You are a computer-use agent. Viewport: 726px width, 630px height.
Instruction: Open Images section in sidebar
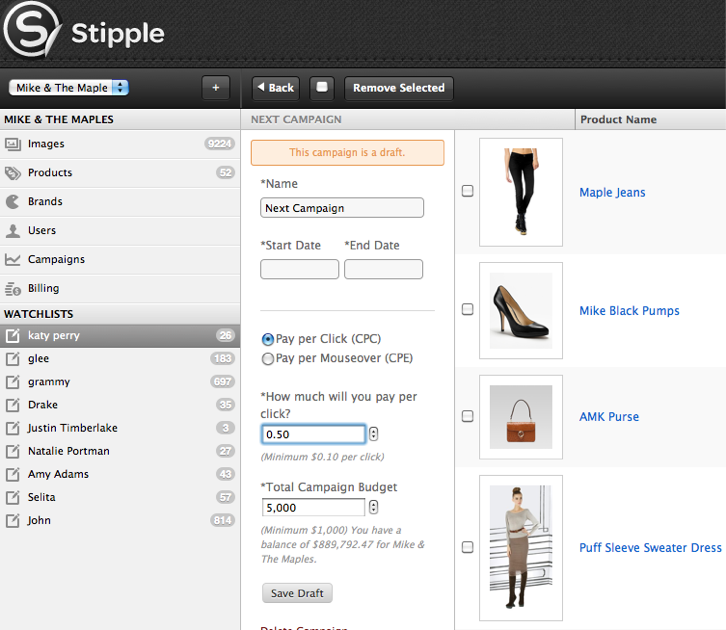[x=120, y=144]
